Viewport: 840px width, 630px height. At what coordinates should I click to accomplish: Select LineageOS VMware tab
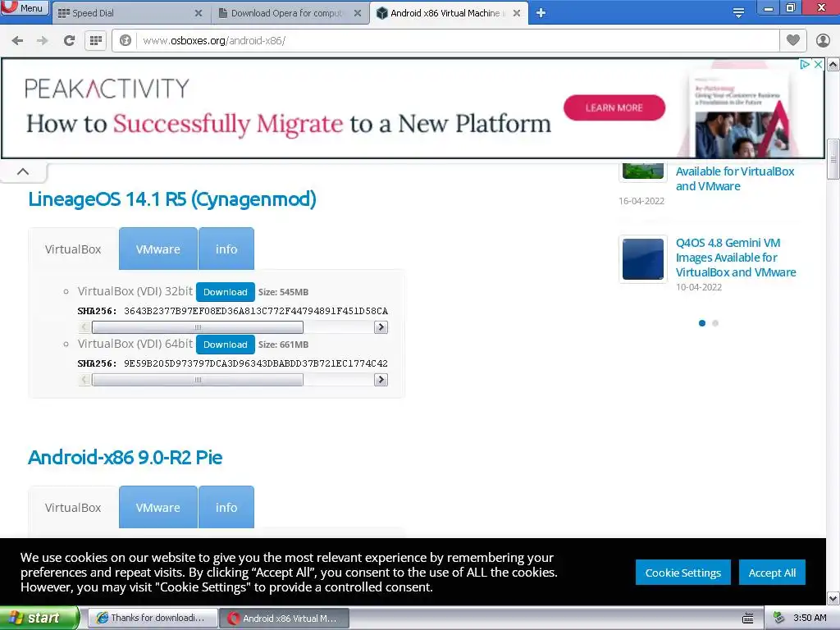pyautogui.click(x=158, y=249)
